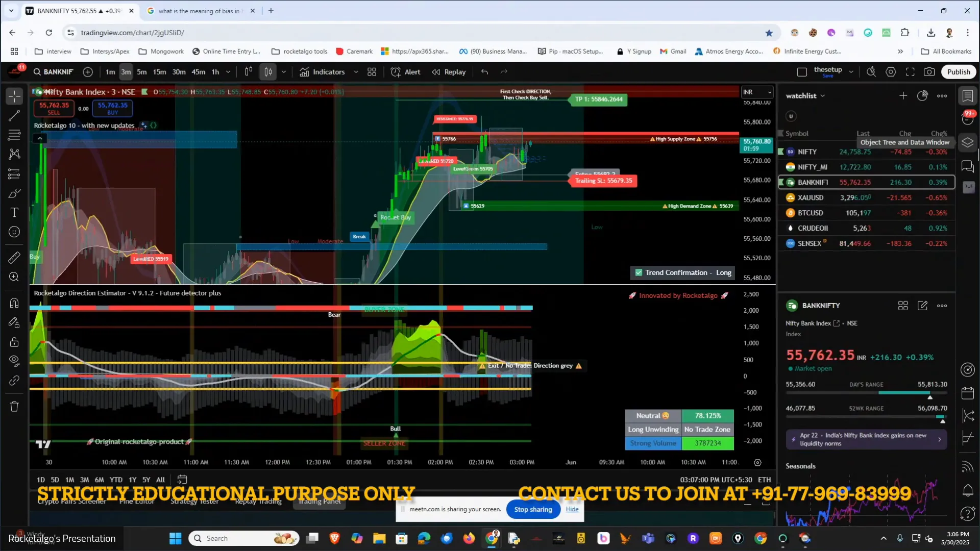Add symbol to compare with plus icon

(x=88, y=72)
